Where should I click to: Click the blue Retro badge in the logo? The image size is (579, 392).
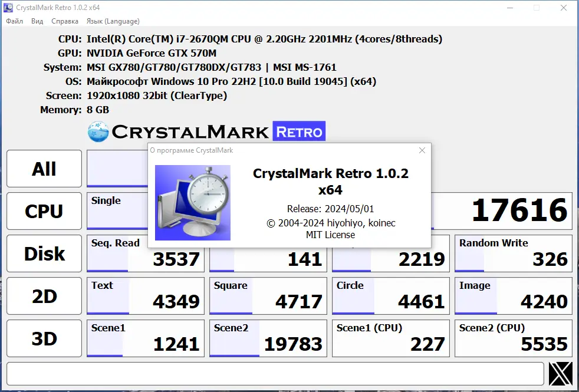point(299,131)
